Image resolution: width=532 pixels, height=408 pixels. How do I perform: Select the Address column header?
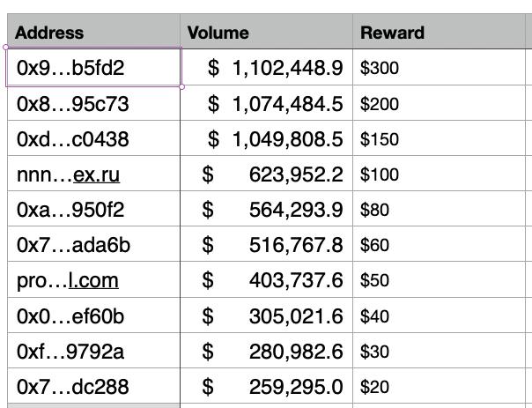[x=93, y=32]
